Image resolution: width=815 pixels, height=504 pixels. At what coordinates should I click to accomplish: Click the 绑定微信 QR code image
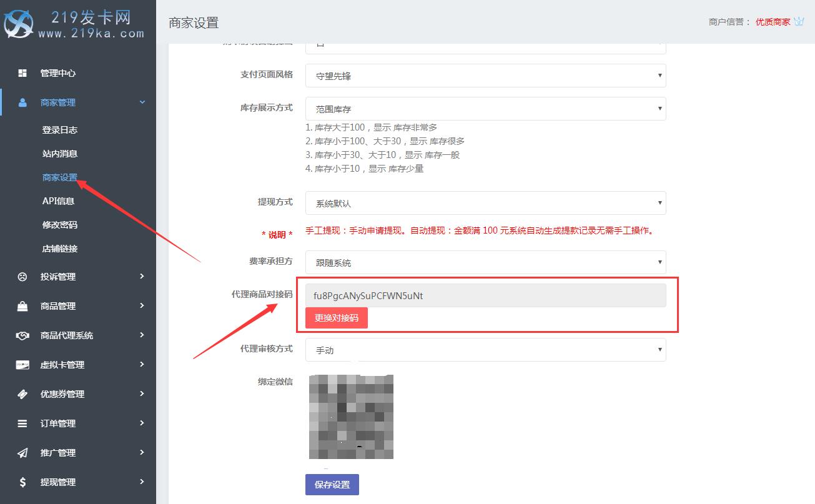351,417
